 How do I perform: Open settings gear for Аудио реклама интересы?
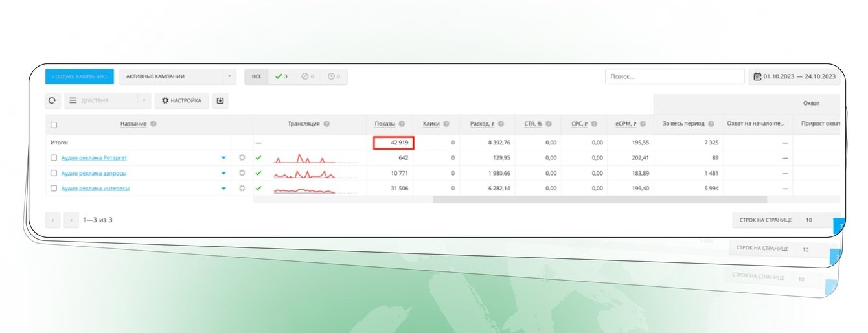point(242,189)
